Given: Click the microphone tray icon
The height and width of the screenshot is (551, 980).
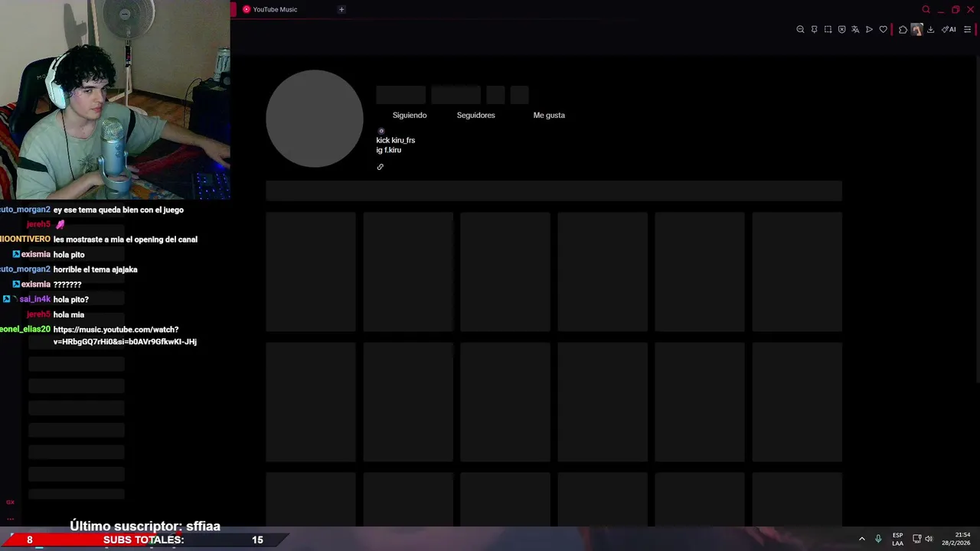Looking at the screenshot, I should click(x=878, y=539).
